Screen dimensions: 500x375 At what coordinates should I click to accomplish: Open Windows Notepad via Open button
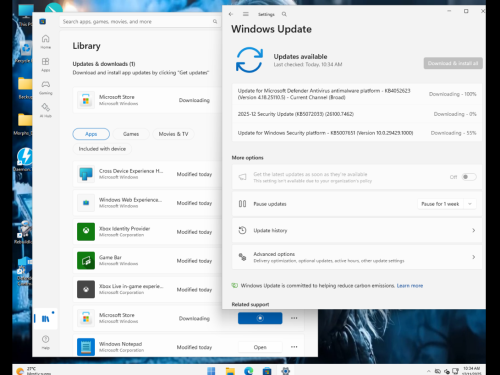coord(260,347)
